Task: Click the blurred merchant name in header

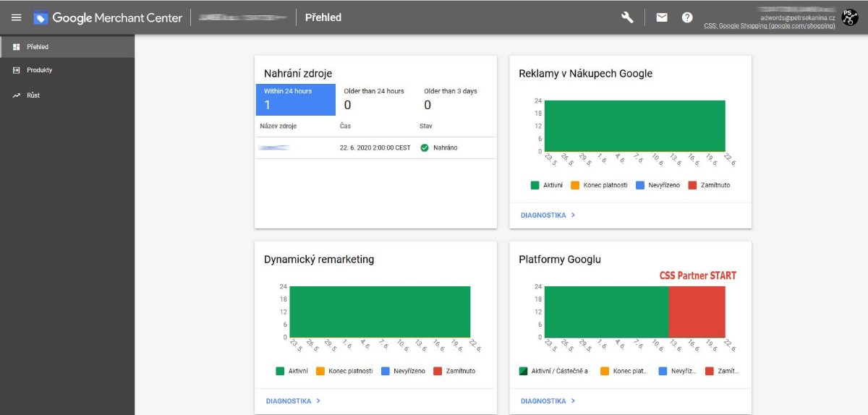Action: point(242,17)
